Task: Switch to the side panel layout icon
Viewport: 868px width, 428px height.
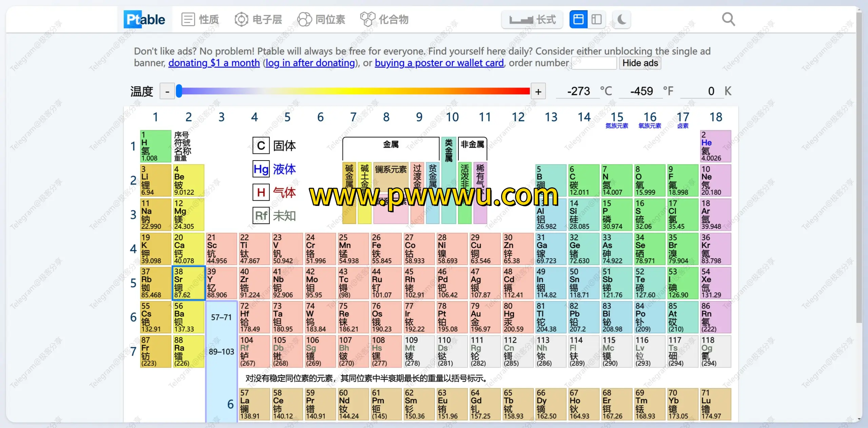Action: click(596, 20)
